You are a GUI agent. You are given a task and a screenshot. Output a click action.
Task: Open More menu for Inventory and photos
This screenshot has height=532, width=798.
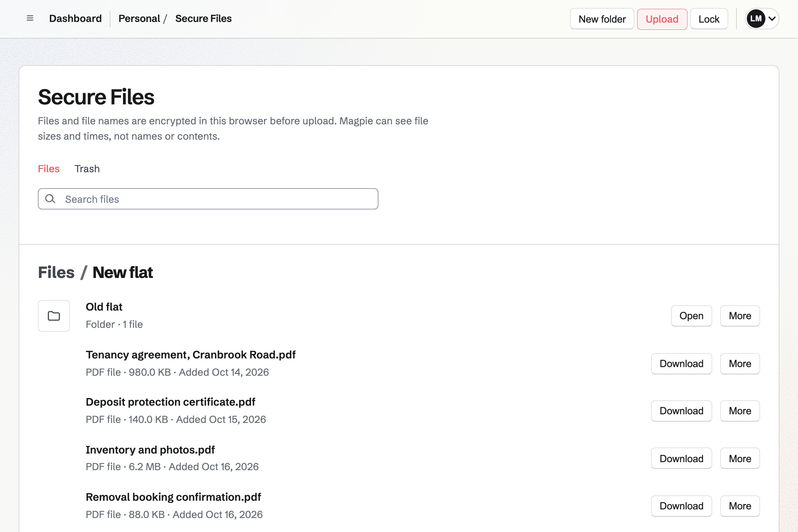[739, 459]
